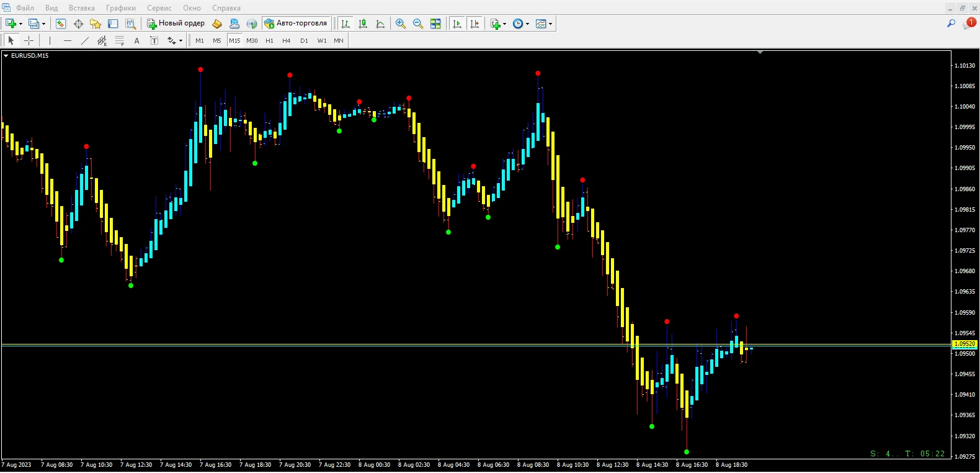980x473 pixels.
Task: Open the Файл menu
Action: point(25,8)
